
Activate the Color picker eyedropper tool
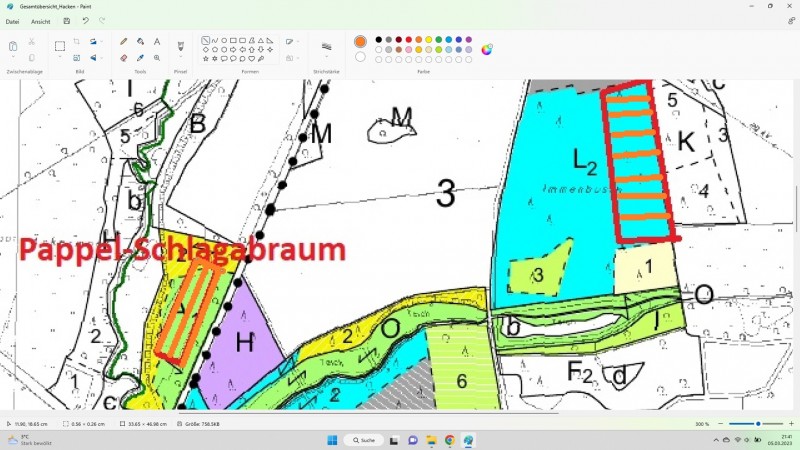pos(140,58)
